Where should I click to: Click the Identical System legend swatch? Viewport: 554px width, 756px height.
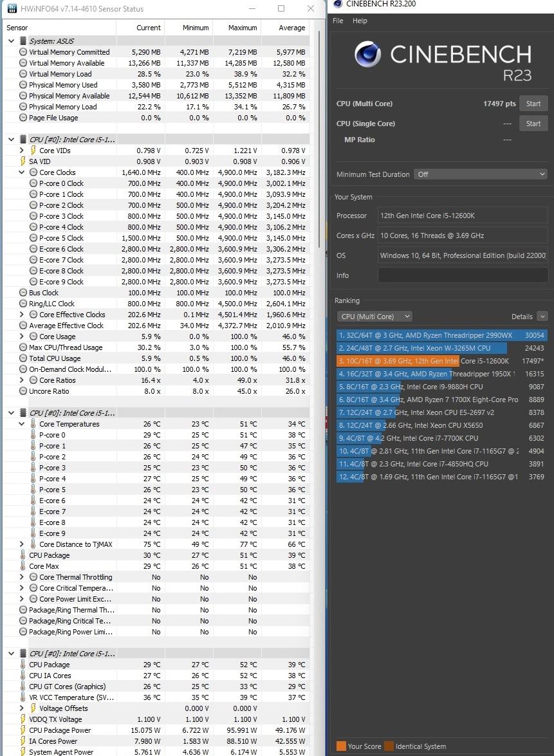tap(389, 746)
